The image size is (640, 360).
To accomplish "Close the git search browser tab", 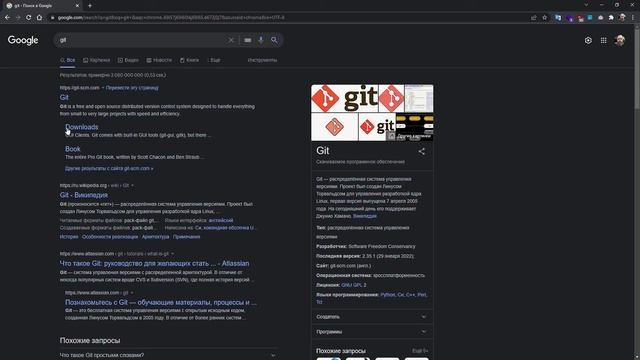I will [x=78, y=6].
